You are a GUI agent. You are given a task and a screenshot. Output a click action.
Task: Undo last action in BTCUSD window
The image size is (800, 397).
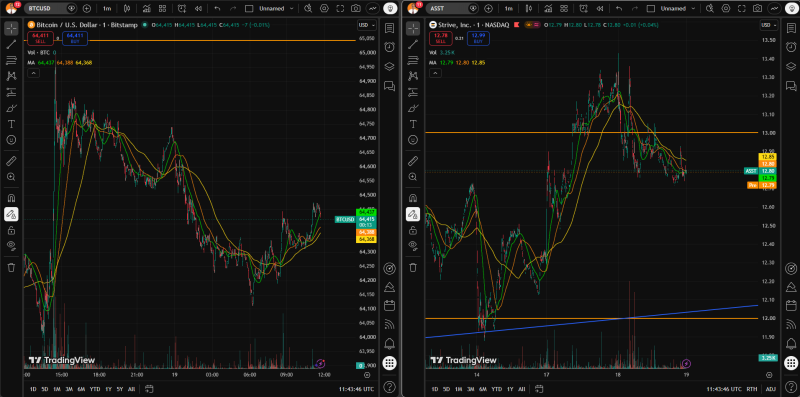point(217,9)
